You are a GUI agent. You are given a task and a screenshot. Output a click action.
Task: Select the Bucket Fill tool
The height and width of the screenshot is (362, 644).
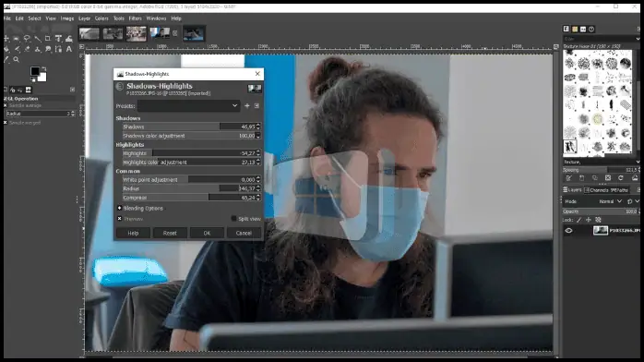tap(6, 49)
